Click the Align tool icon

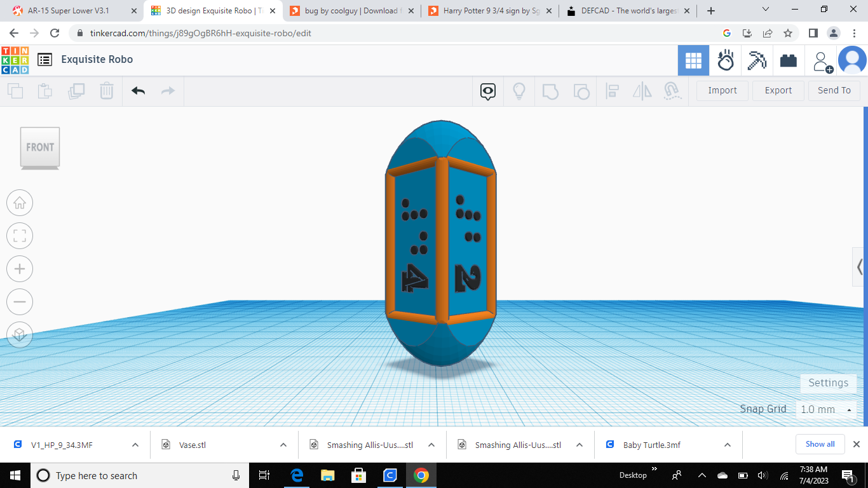pyautogui.click(x=612, y=91)
